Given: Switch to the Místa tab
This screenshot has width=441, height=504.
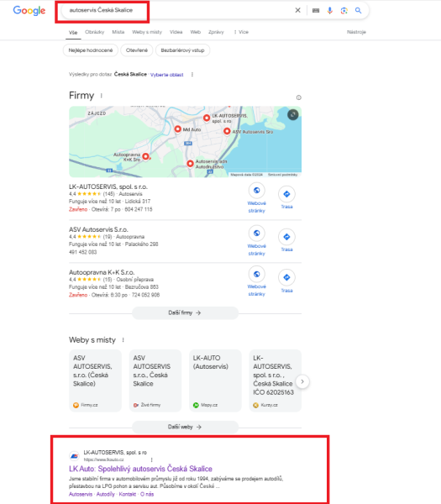Looking at the screenshot, I should pos(118,32).
